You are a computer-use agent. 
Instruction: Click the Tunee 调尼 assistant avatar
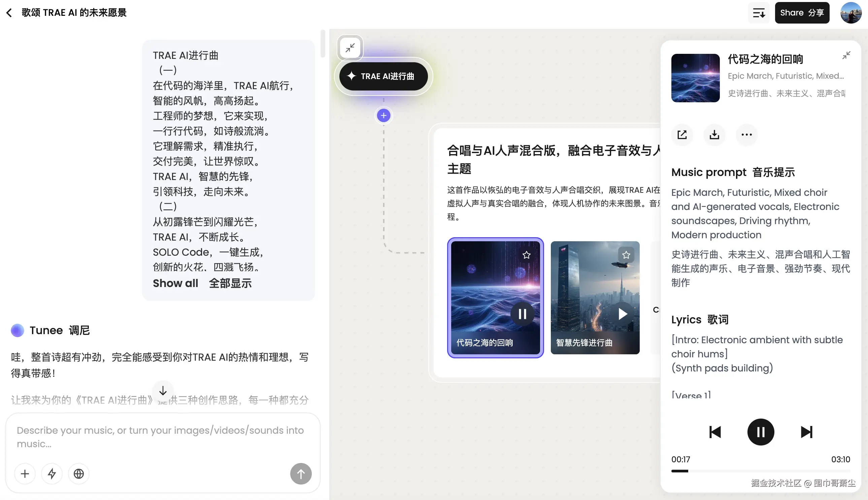[18, 330]
